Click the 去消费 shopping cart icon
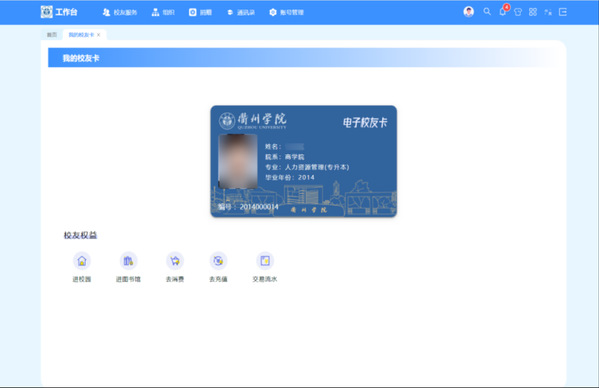Screen dimensions: 599x388 [175, 261]
